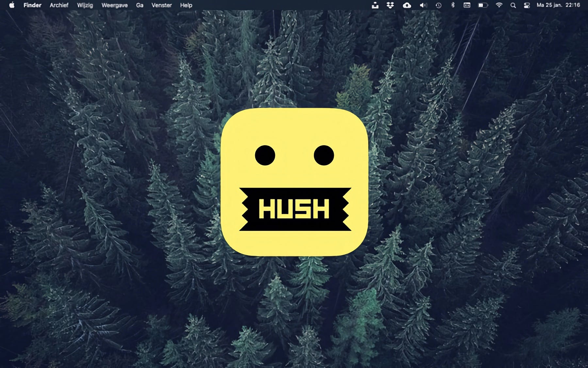Image resolution: width=588 pixels, height=368 pixels.
Task: Open the Wi-Fi status menu
Action: pyautogui.click(x=499, y=5)
